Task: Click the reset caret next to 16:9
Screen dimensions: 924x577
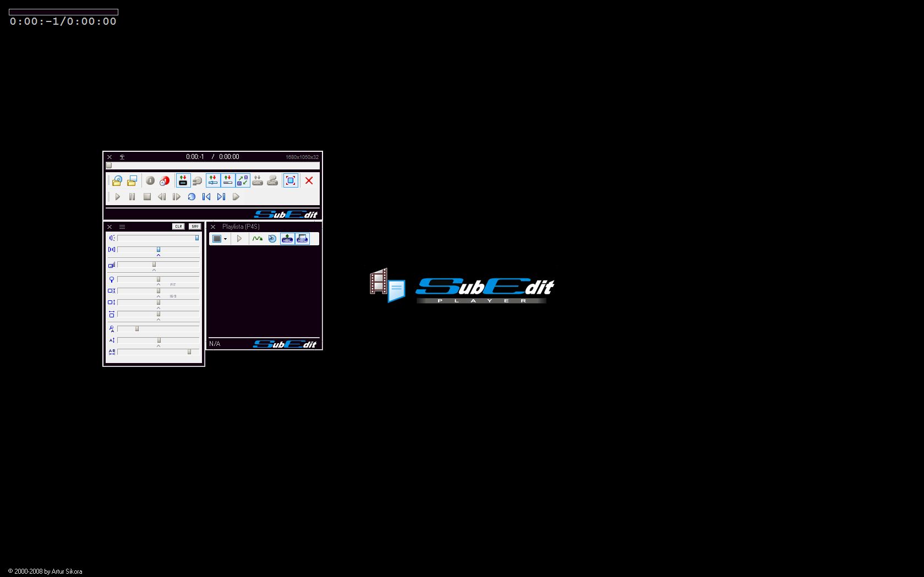Action: [158, 296]
